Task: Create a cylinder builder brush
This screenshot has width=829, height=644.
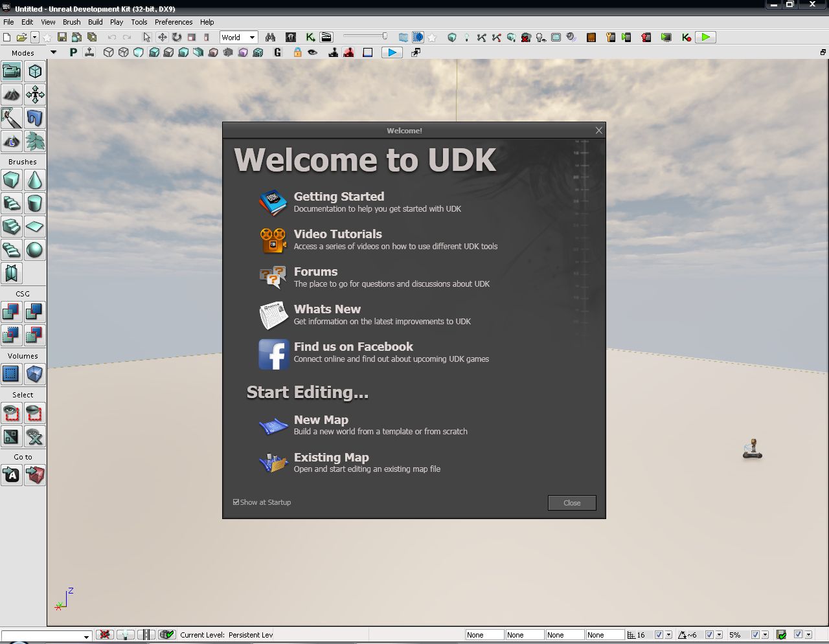Action: [x=35, y=203]
